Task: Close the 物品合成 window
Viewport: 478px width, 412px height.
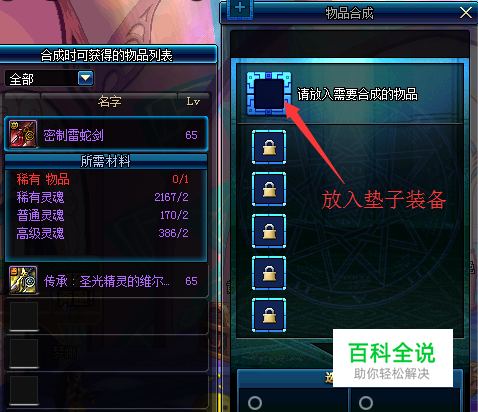Action: click(x=465, y=13)
